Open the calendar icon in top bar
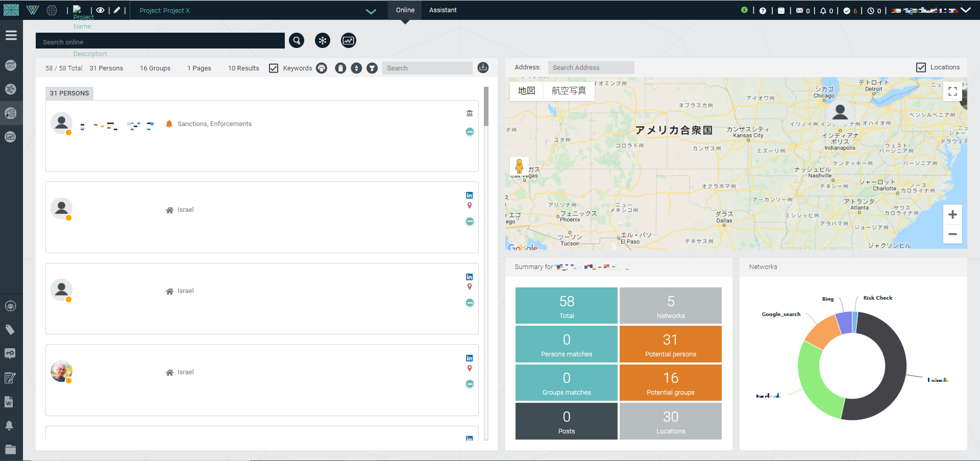This screenshot has height=461, width=980. tap(781, 11)
